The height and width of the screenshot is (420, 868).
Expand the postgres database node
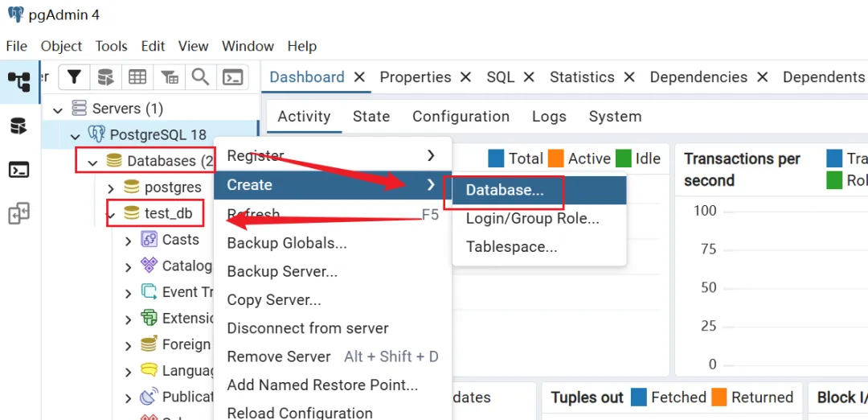tap(111, 187)
